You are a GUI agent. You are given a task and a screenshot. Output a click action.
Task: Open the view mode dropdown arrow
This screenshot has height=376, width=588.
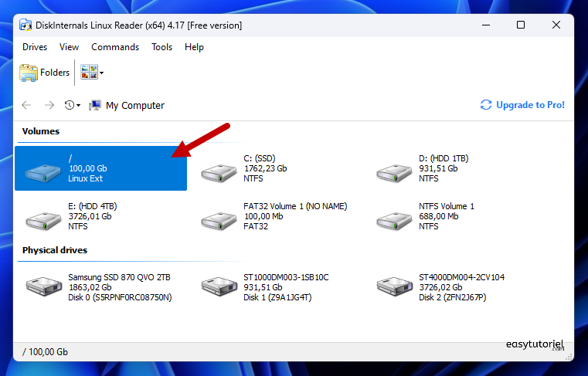[x=102, y=73]
